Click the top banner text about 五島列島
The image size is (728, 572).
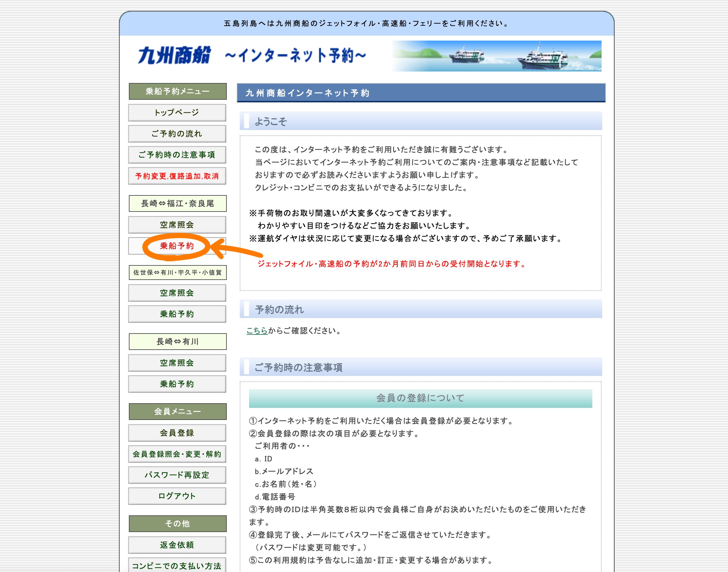[367, 24]
